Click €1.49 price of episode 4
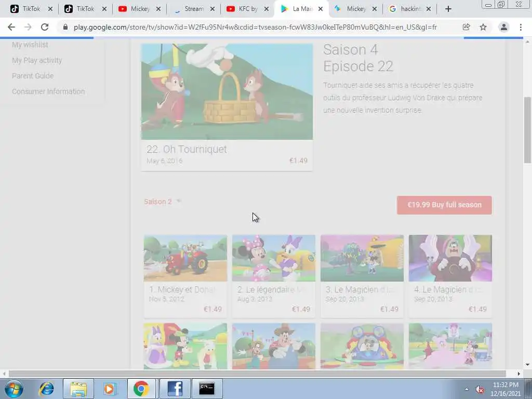Viewport: 532px width, 399px height. pyautogui.click(x=478, y=309)
